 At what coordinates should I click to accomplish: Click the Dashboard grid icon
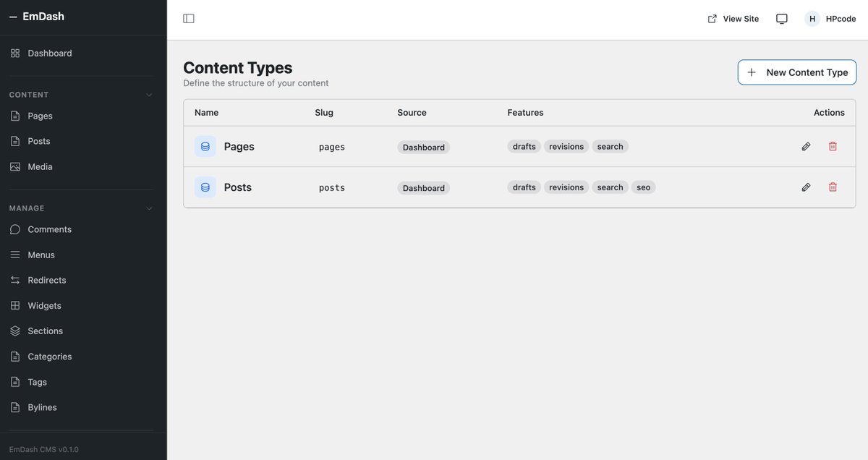(15, 54)
